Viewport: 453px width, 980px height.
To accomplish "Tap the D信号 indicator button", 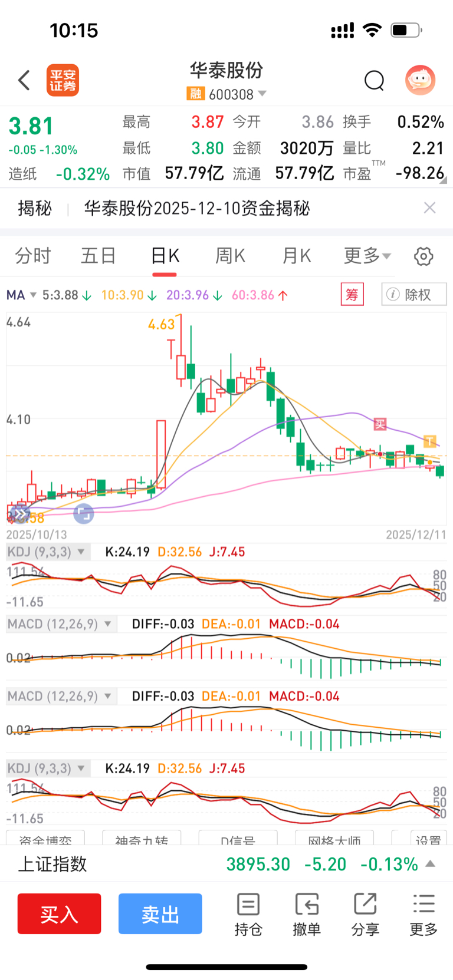I will [238, 838].
